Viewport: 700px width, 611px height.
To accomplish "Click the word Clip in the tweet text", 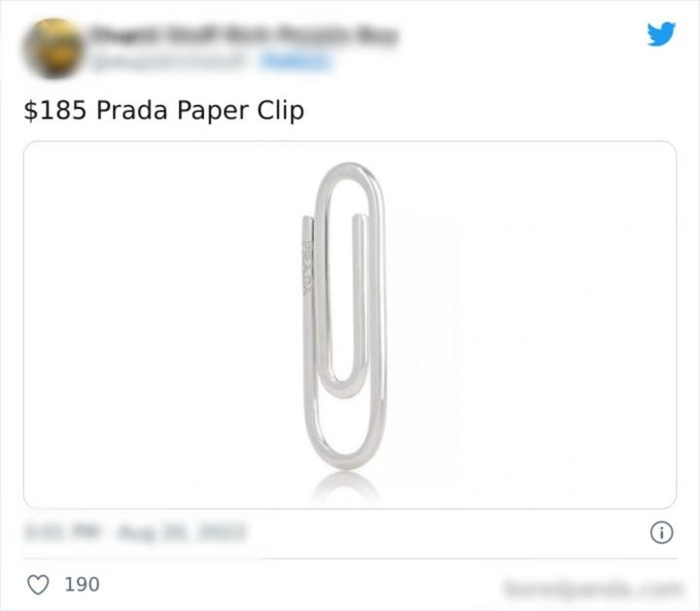I will (280, 110).
